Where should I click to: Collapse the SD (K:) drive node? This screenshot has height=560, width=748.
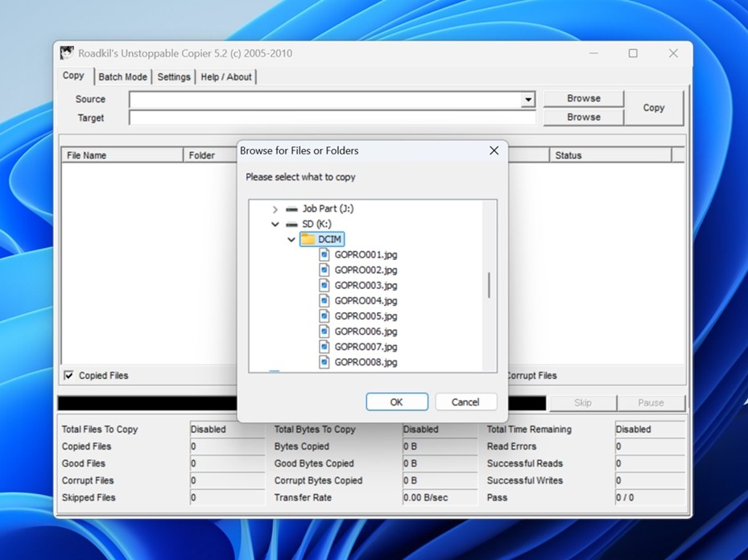tap(275, 224)
